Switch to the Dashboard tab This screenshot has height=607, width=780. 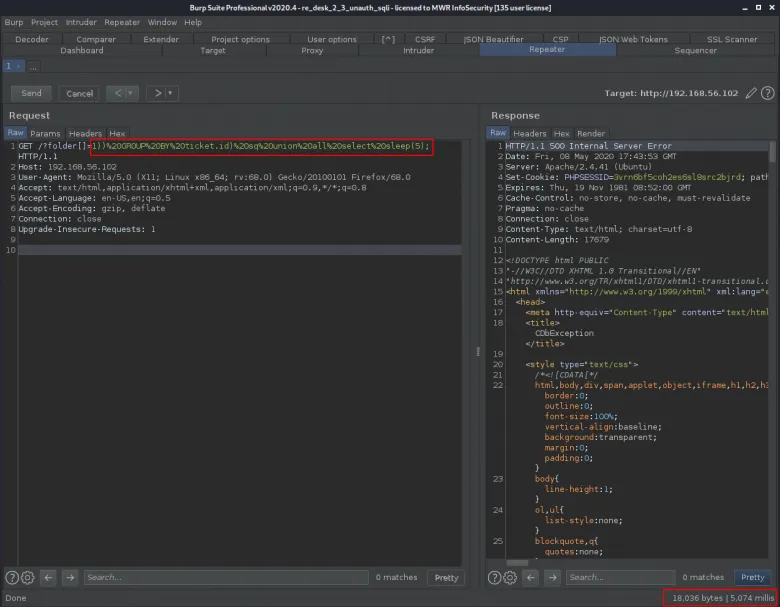click(x=82, y=50)
